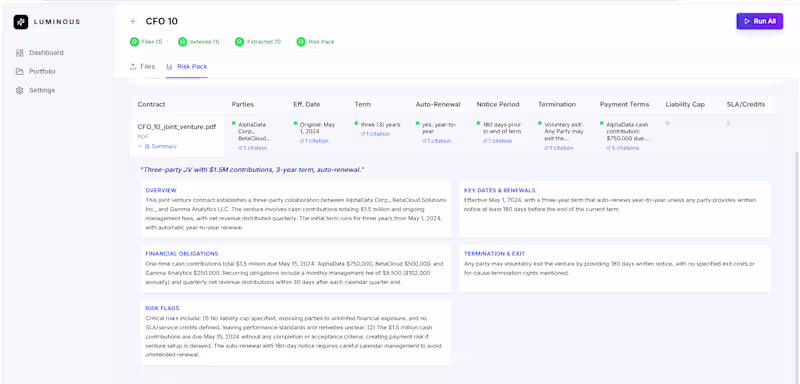Click the Payment Terms column header
The image size is (800, 384).
click(x=624, y=105)
